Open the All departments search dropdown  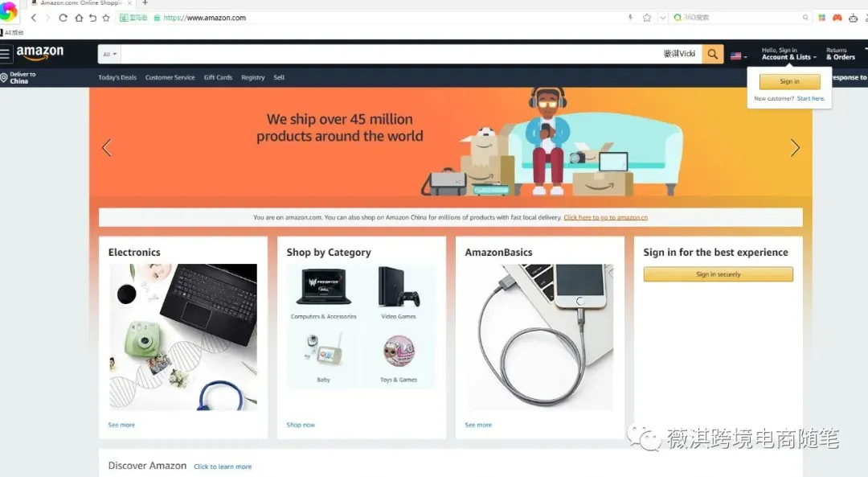[109, 54]
